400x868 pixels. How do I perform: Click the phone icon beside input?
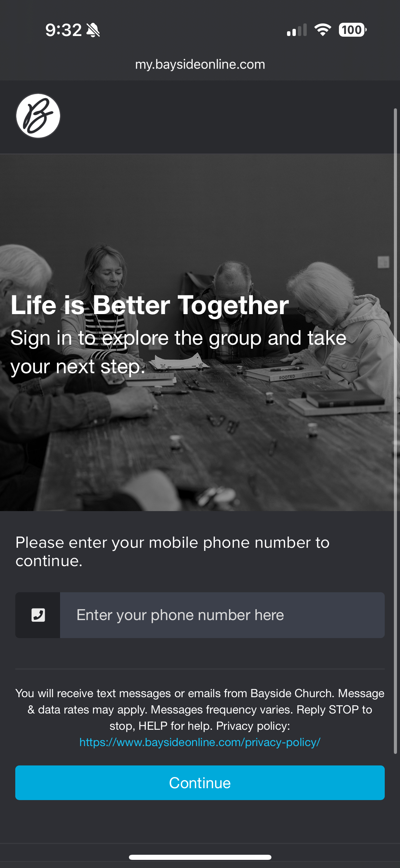(x=38, y=615)
